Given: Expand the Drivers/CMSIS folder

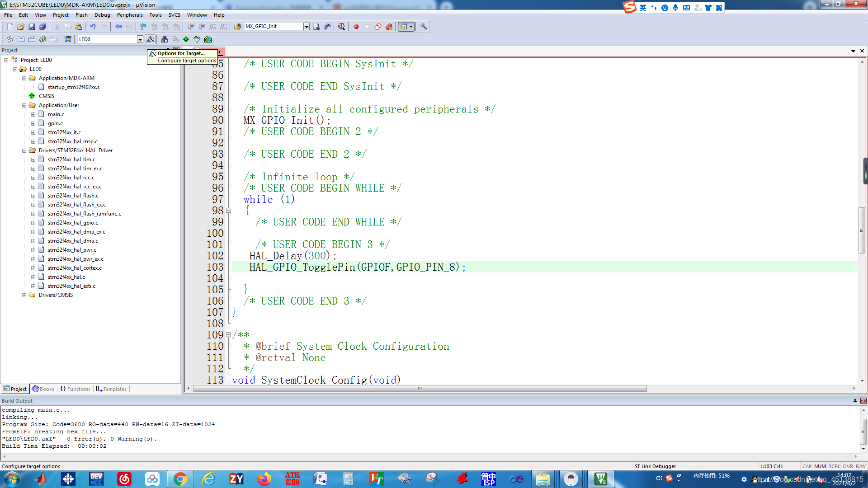Looking at the screenshot, I should (24, 295).
